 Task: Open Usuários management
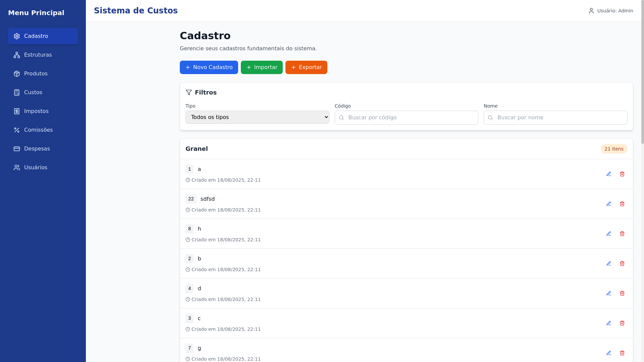tap(43, 168)
